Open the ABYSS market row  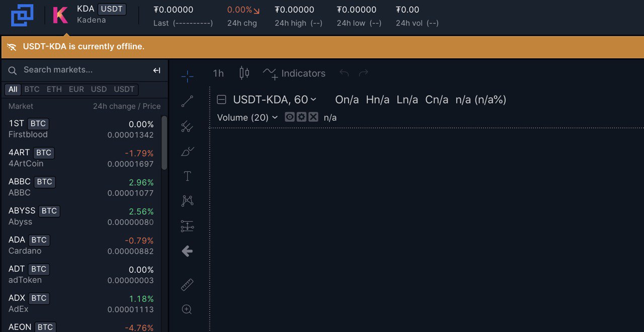pos(81,216)
